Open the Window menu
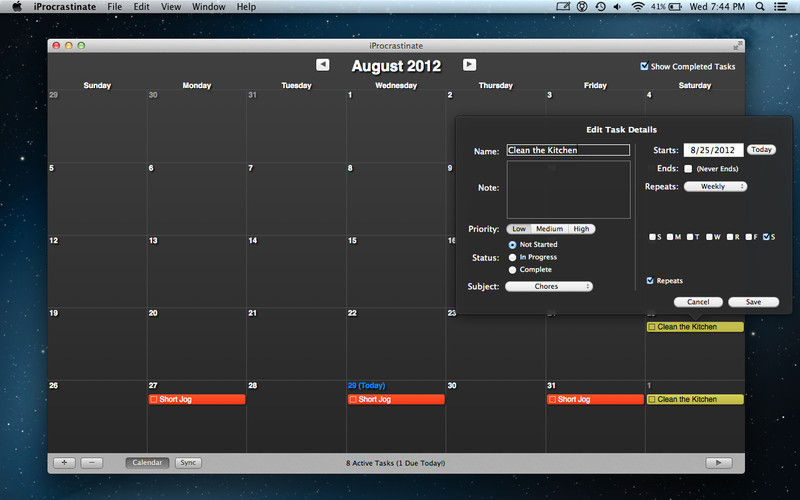The image size is (800, 500). click(208, 7)
